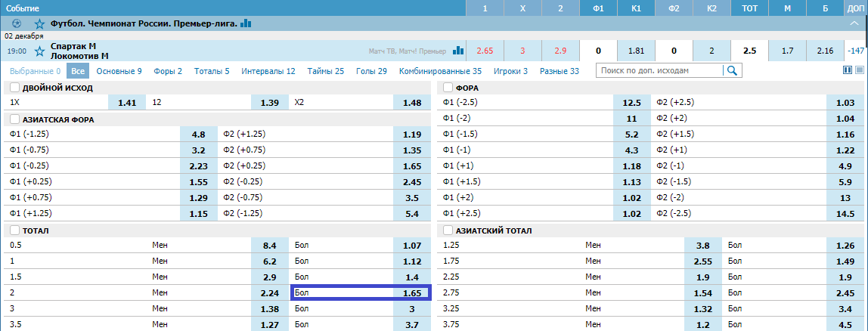This screenshot has width=868, height=331.
Task: Select Asian total 2.75 under odds 1.54
Action: (703, 292)
